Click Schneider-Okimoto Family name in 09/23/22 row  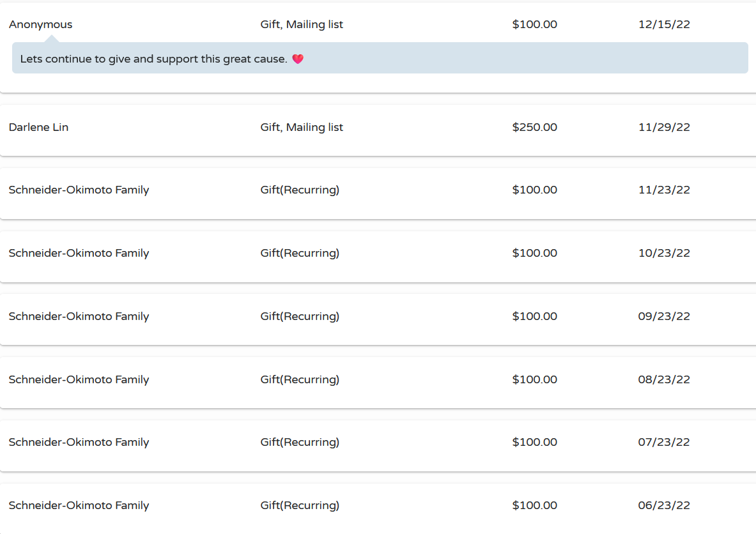click(x=79, y=317)
